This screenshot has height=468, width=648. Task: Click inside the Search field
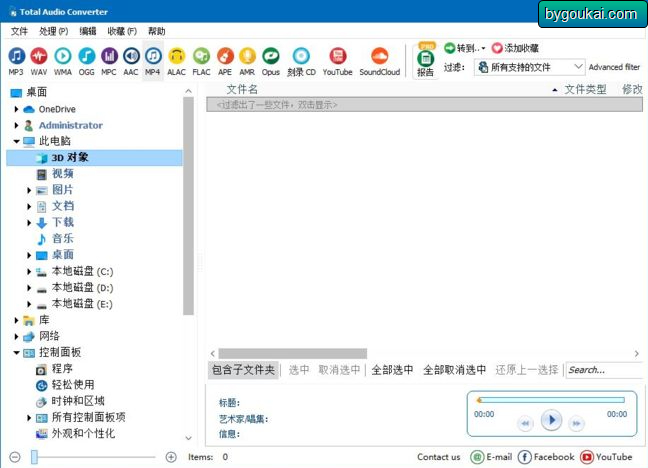[x=604, y=370]
